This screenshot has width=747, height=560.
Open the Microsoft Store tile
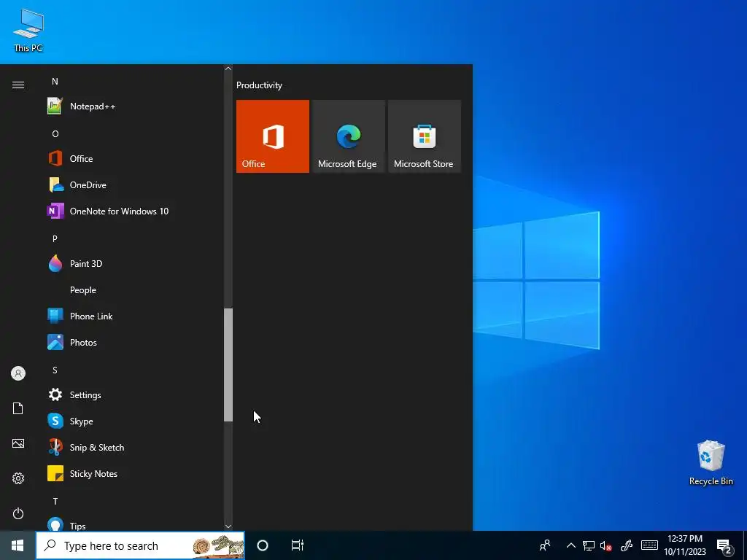coord(425,136)
